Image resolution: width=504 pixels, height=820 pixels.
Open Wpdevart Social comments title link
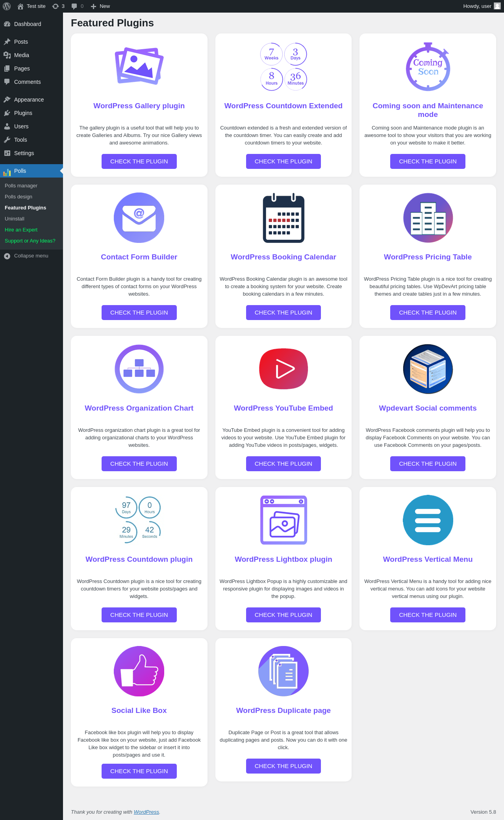click(428, 408)
